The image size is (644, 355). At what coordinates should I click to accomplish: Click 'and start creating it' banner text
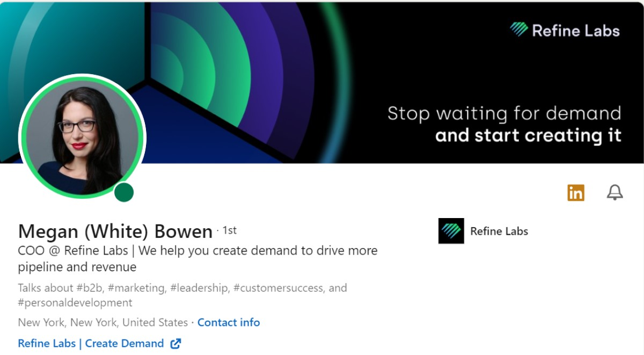[528, 135]
